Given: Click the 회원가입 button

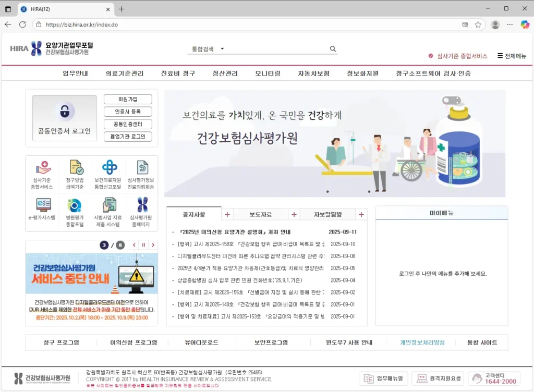Looking at the screenshot, I should 128,99.
